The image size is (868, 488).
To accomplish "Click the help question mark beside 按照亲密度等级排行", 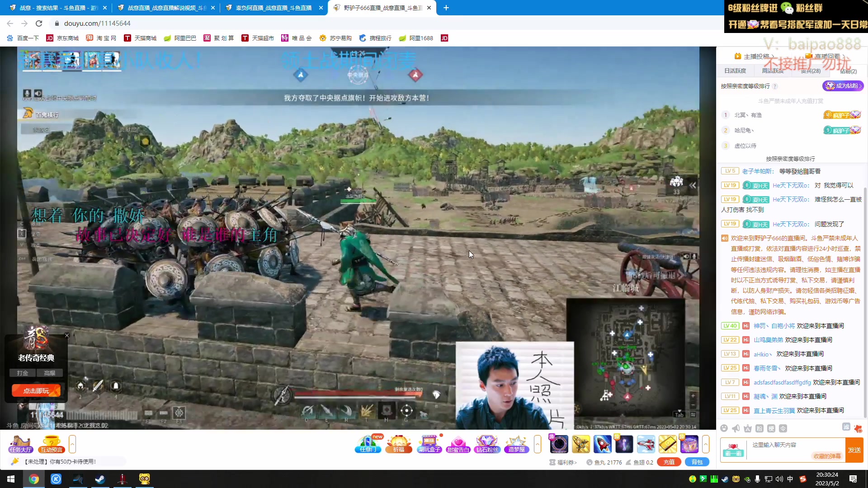I will coord(775,86).
